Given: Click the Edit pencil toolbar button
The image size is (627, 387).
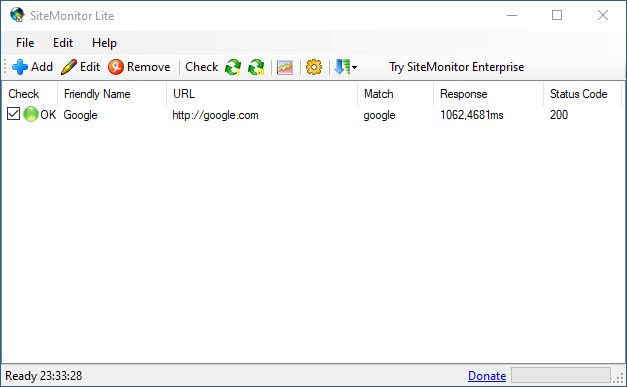Looking at the screenshot, I should point(81,67).
